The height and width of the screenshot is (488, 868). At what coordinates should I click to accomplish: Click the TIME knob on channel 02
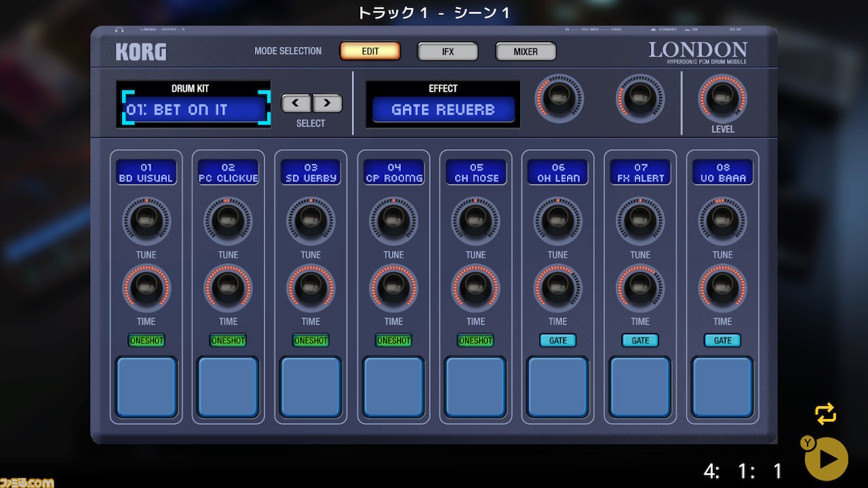click(229, 288)
